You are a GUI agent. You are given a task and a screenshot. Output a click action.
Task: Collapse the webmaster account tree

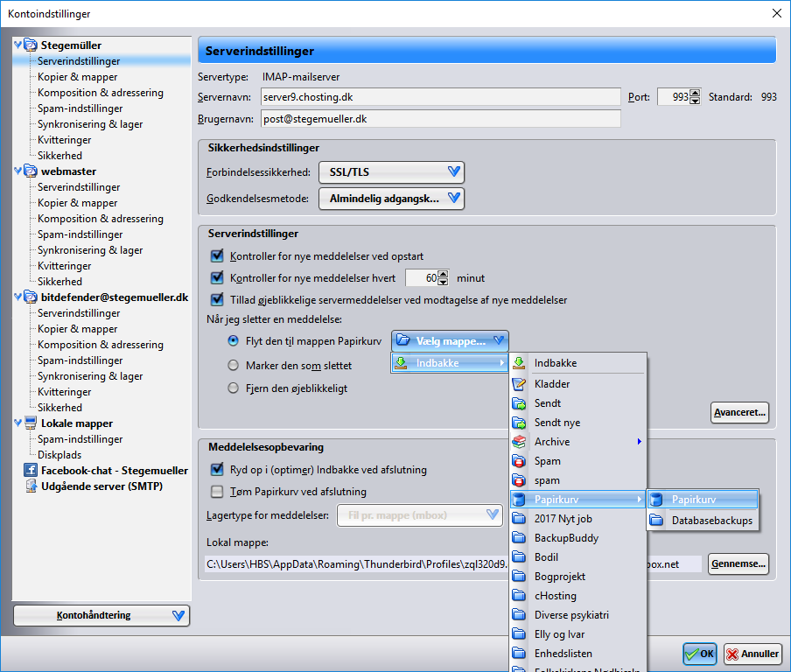[x=17, y=171]
